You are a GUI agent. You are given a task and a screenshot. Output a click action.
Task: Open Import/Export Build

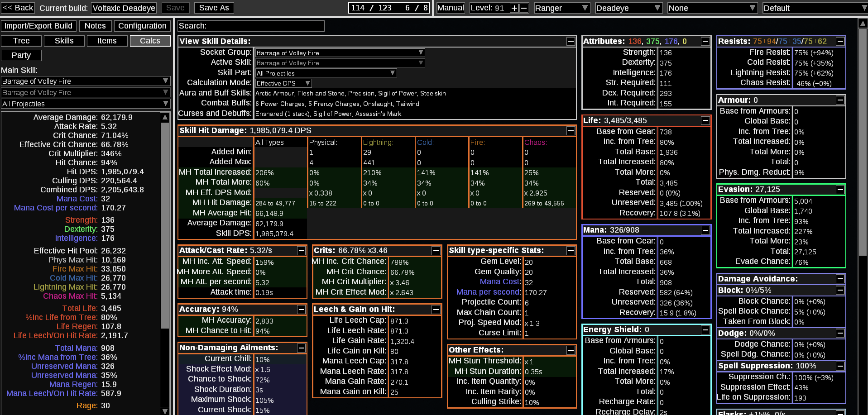(x=38, y=26)
